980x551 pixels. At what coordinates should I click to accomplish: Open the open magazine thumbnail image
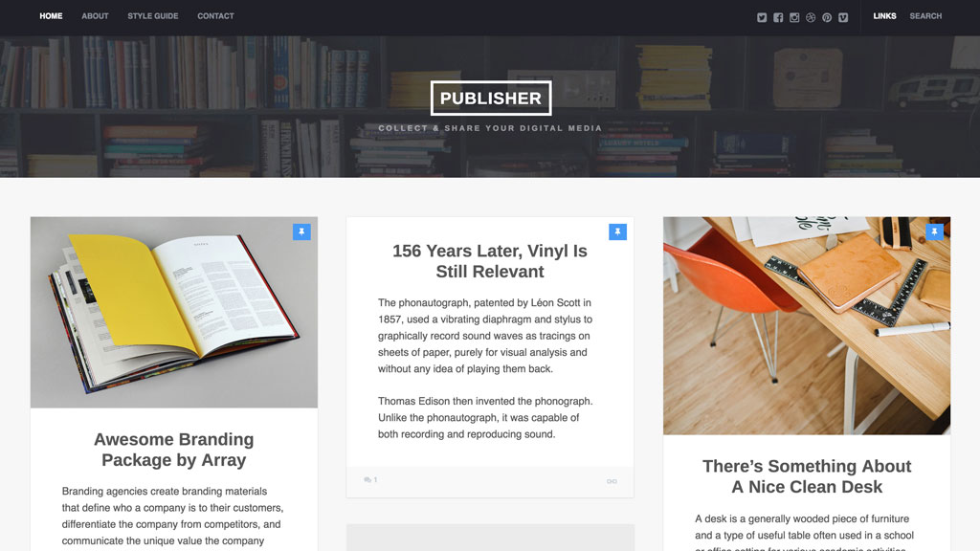[x=174, y=313]
